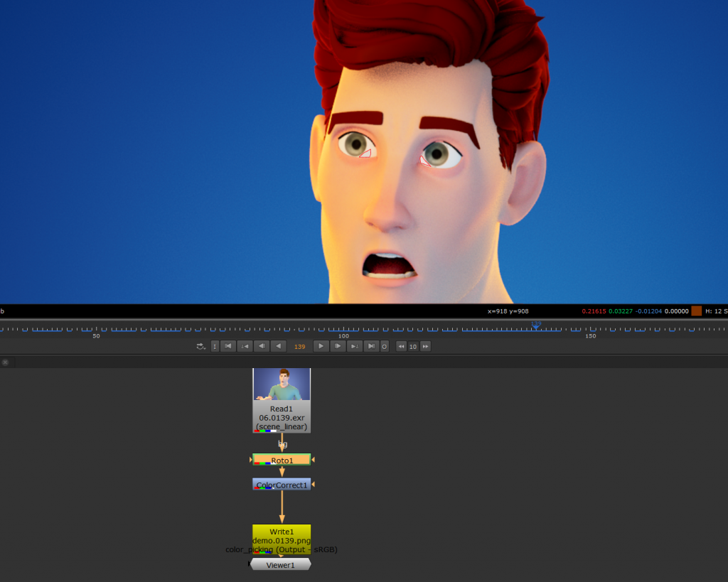Click the H: 12 hue readout
Image resolution: width=728 pixels, height=582 pixels.
[712, 311]
